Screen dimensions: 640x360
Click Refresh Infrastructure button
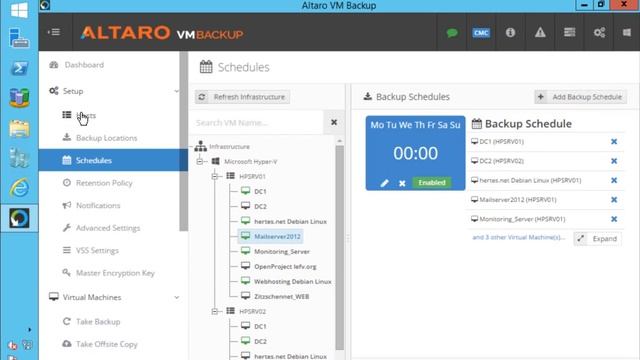(242, 97)
